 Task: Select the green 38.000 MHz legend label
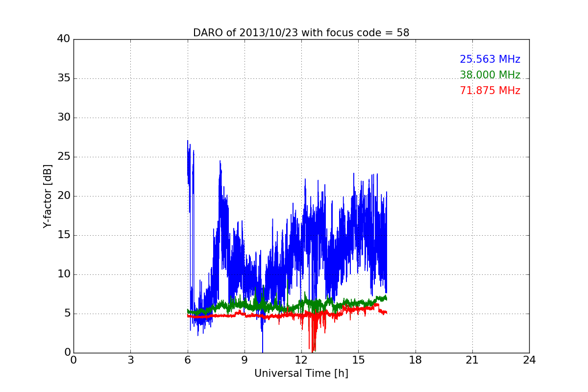click(490, 75)
